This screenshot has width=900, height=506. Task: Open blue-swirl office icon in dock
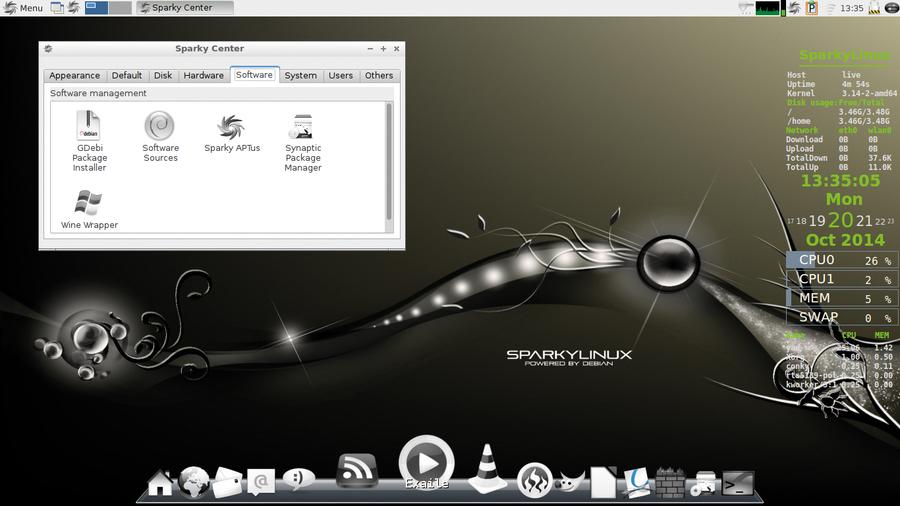637,482
